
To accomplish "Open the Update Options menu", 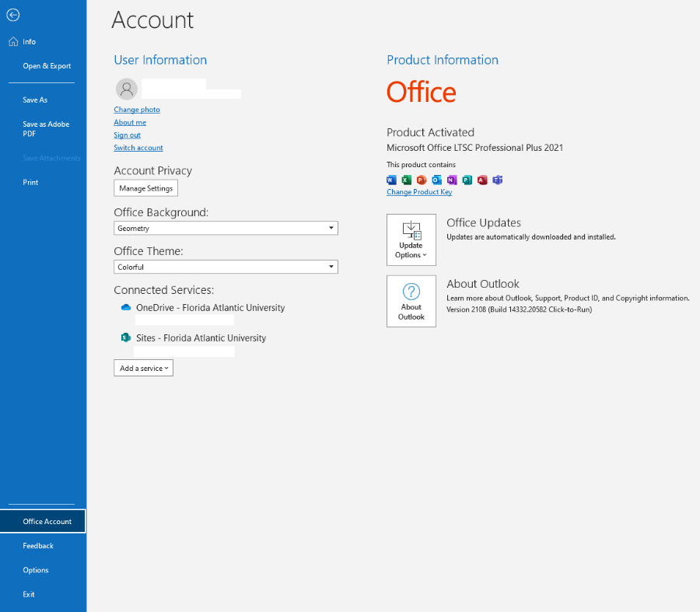I will point(411,240).
